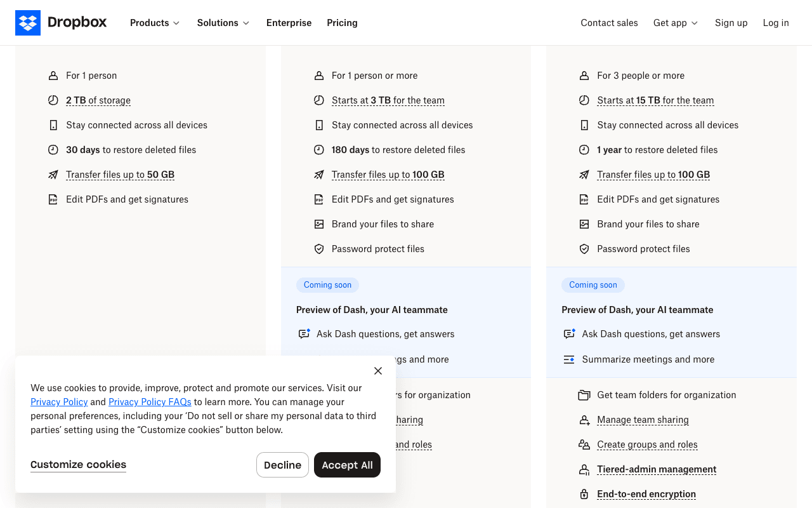Click 'Edit PDFs and get signatures' in the first column

(127, 199)
